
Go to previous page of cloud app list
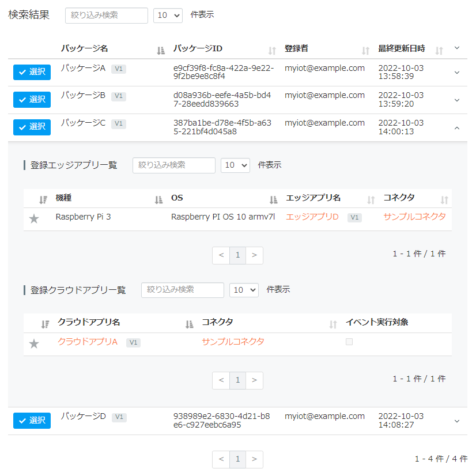pyautogui.click(x=221, y=380)
